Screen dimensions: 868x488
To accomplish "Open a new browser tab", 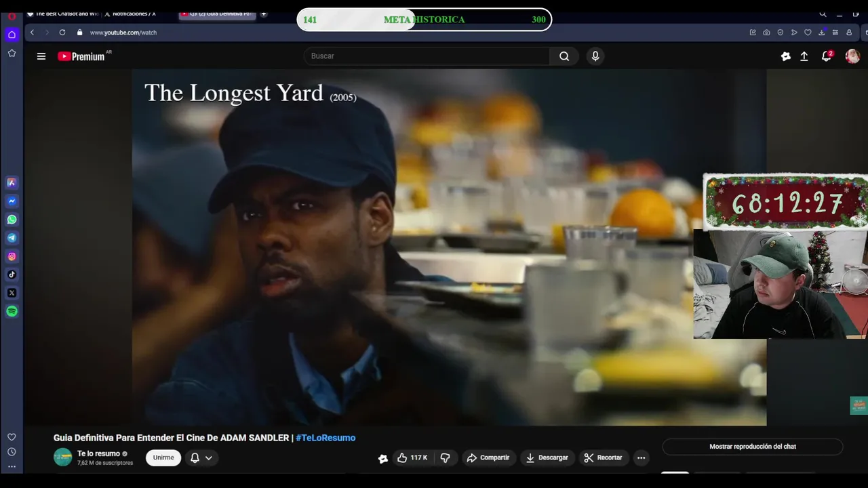I will [264, 14].
